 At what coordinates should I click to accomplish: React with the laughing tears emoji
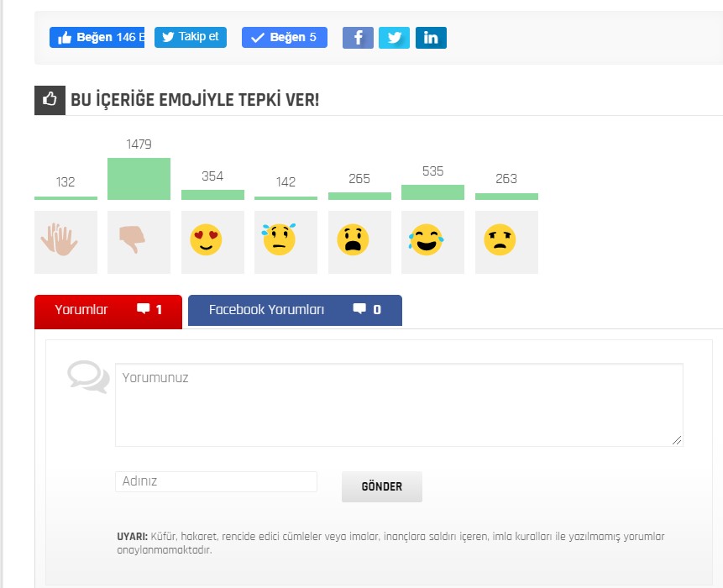point(432,242)
